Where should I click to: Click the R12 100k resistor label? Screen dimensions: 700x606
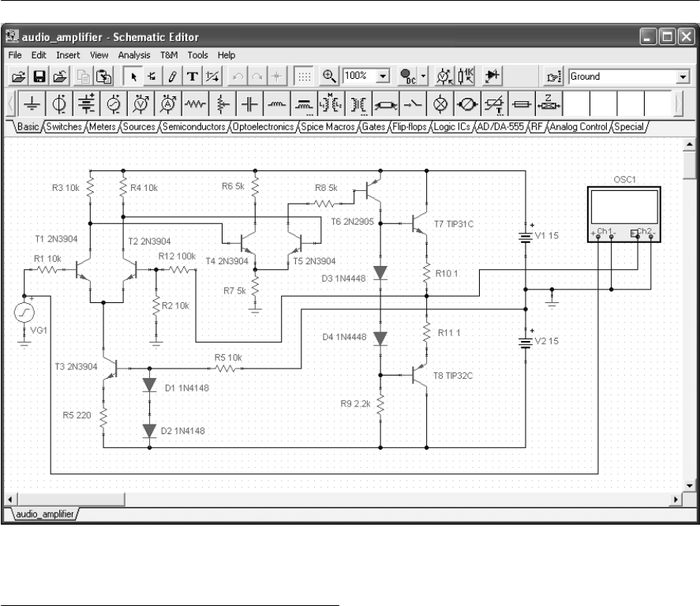177,256
